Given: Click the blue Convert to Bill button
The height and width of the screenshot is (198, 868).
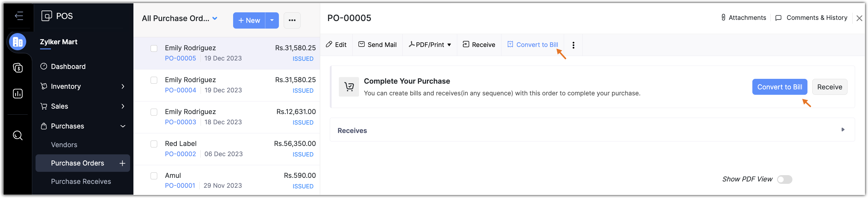Looking at the screenshot, I should pos(779,87).
